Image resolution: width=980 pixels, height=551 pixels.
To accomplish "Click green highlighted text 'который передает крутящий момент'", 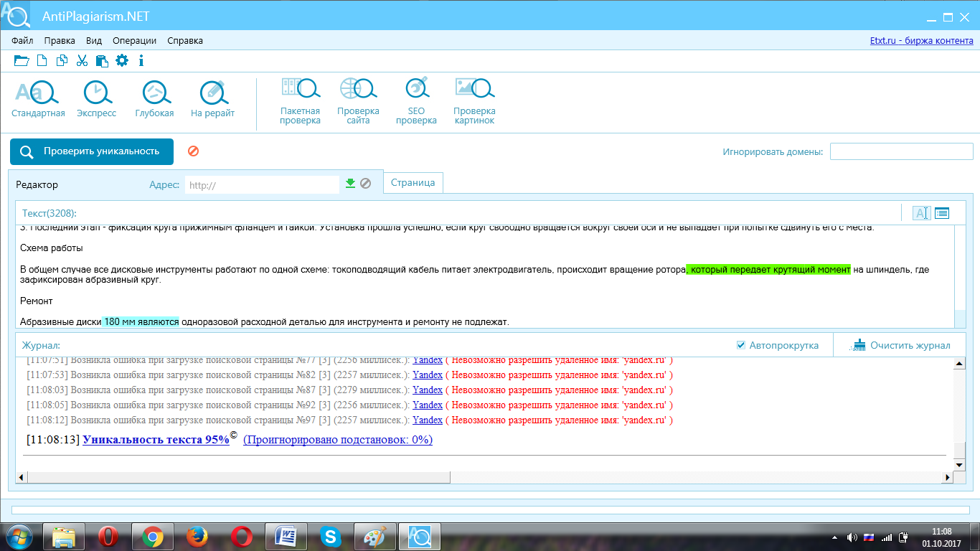I will [768, 270].
